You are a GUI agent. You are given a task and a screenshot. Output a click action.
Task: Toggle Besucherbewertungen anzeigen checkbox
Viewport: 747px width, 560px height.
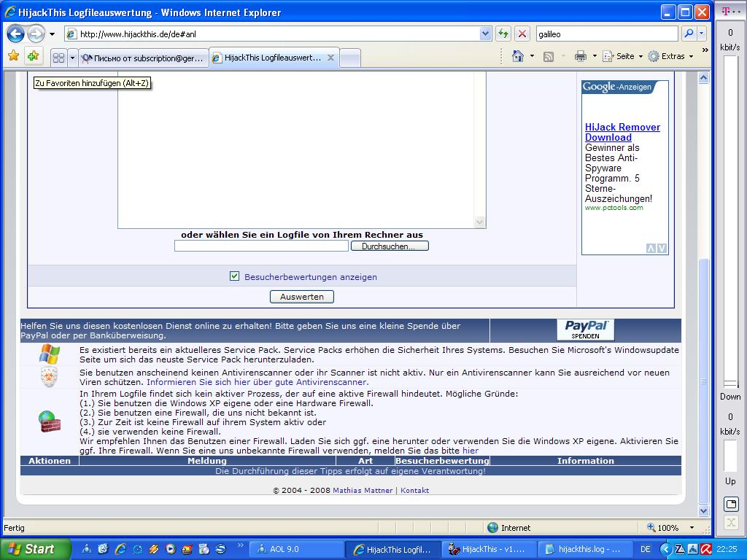(234, 276)
